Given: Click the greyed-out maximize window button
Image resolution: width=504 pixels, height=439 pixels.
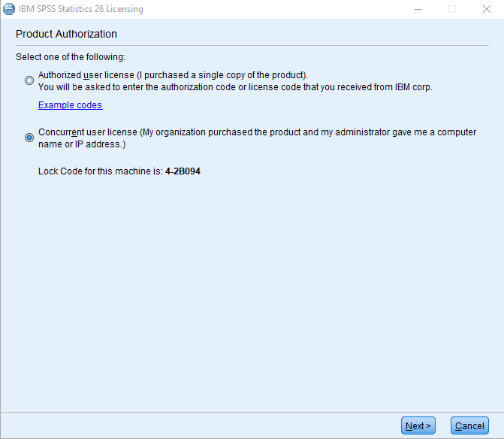Looking at the screenshot, I should point(452,9).
